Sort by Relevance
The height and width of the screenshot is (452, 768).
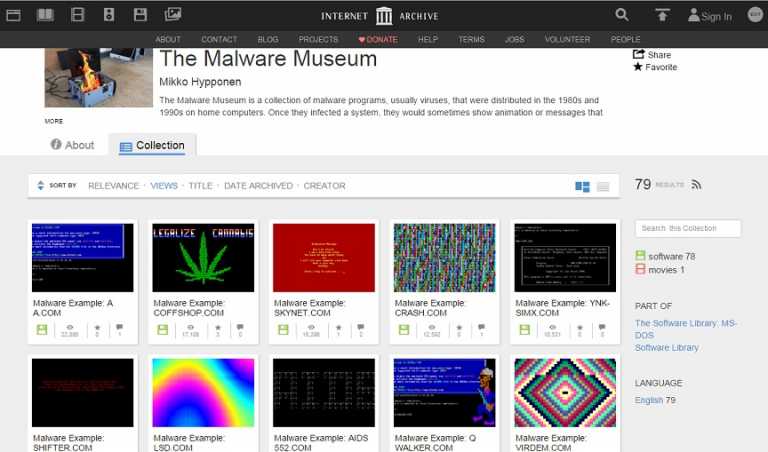point(114,186)
